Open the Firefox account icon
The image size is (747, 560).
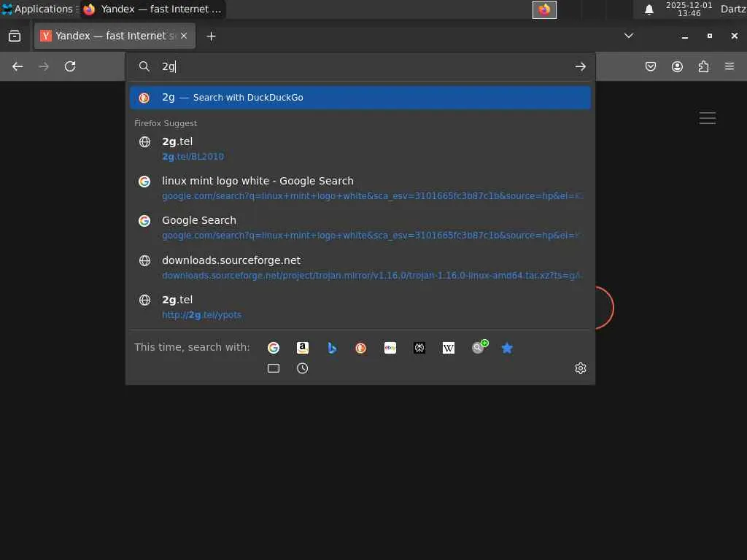677,66
